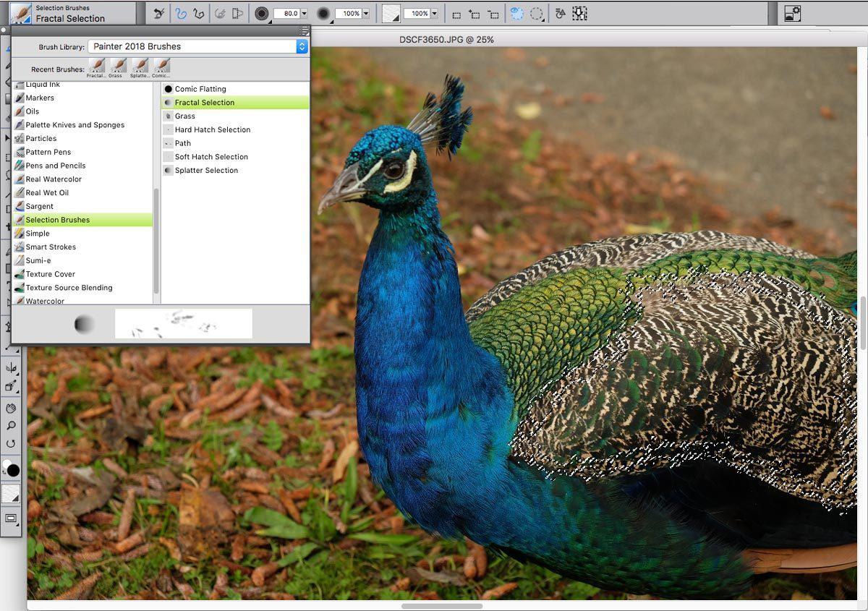868x611 pixels.
Task: Click the brush category list scrollbar
Action: click(157, 241)
